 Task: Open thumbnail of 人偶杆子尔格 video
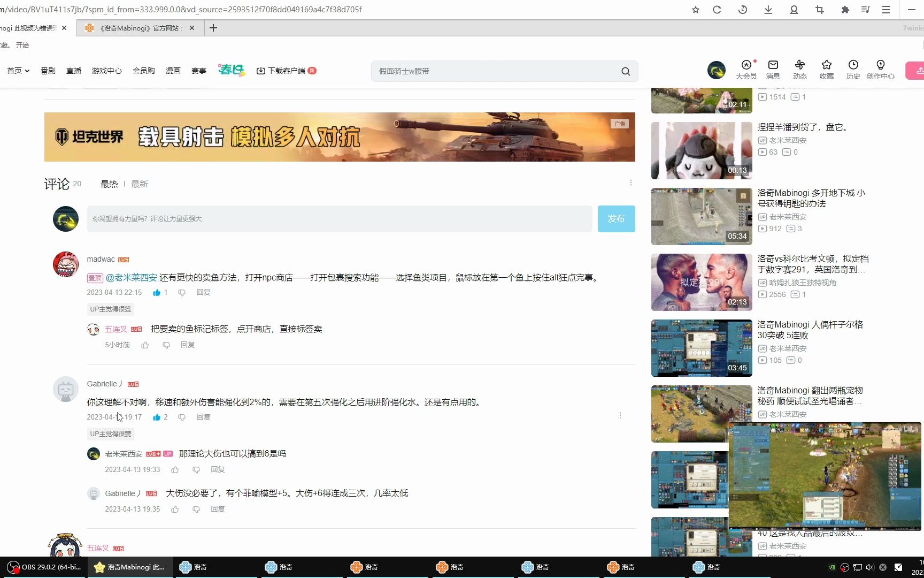(702, 348)
